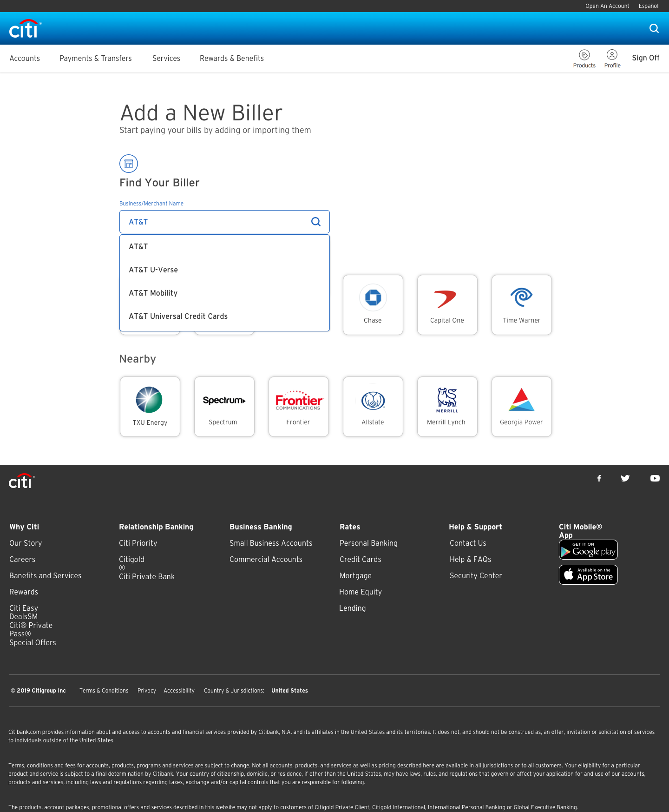Open the Mortgage rates link

355,576
